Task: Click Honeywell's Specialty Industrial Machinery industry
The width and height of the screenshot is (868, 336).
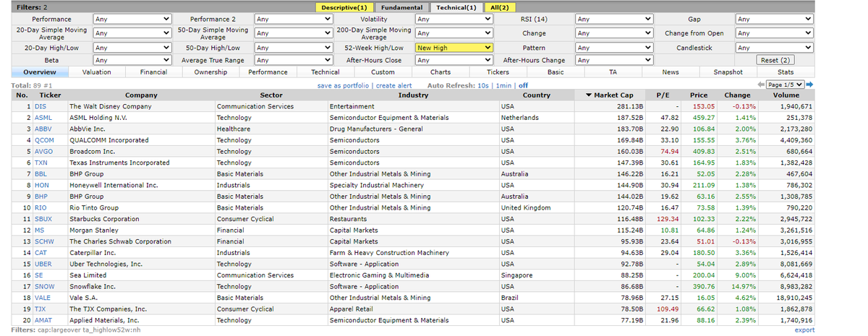Action: click(376, 185)
